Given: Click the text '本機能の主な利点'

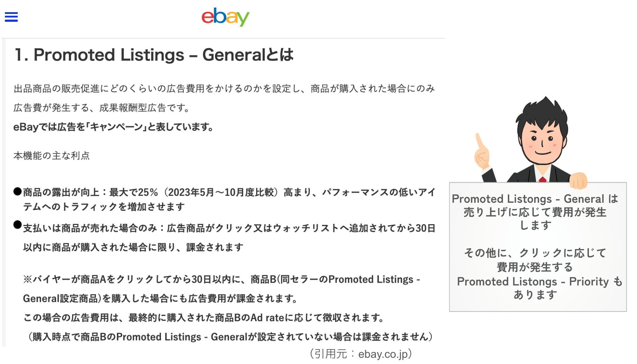Looking at the screenshot, I should (x=52, y=156).
